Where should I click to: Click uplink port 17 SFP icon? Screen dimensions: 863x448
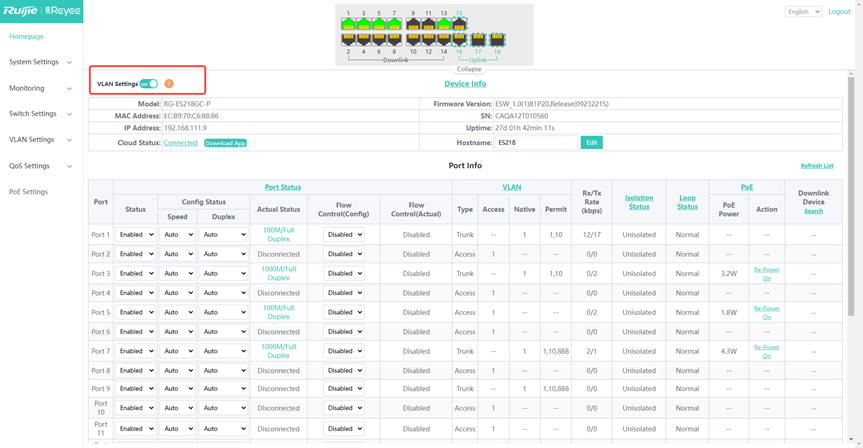point(478,40)
